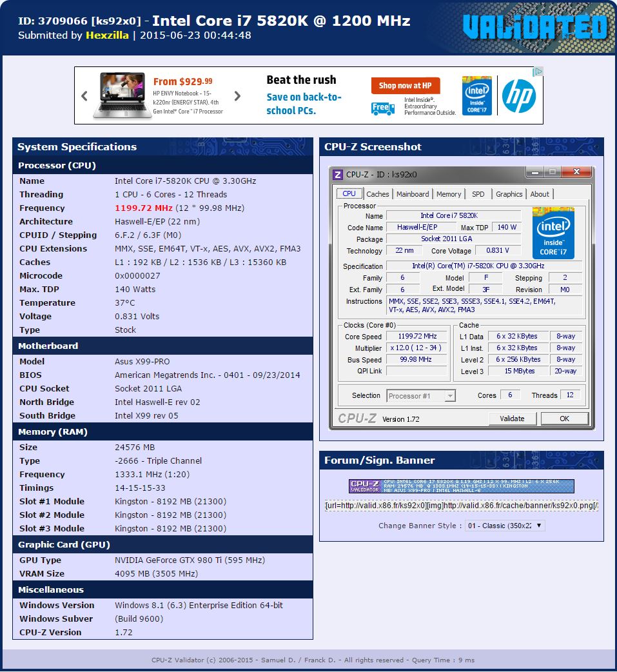Click the Microcode 0x0000027 value

(137, 275)
